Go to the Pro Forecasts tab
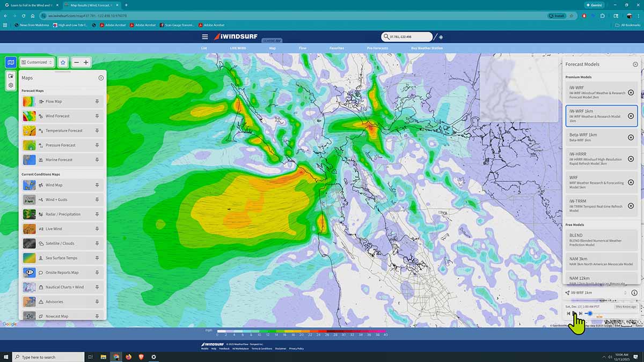The width and height of the screenshot is (644, 362). click(x=377, y=48)
